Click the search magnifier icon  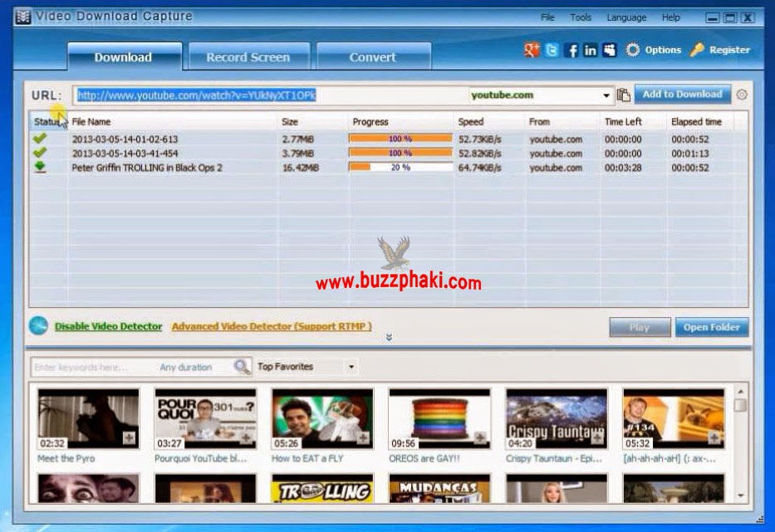pos(242,367)
